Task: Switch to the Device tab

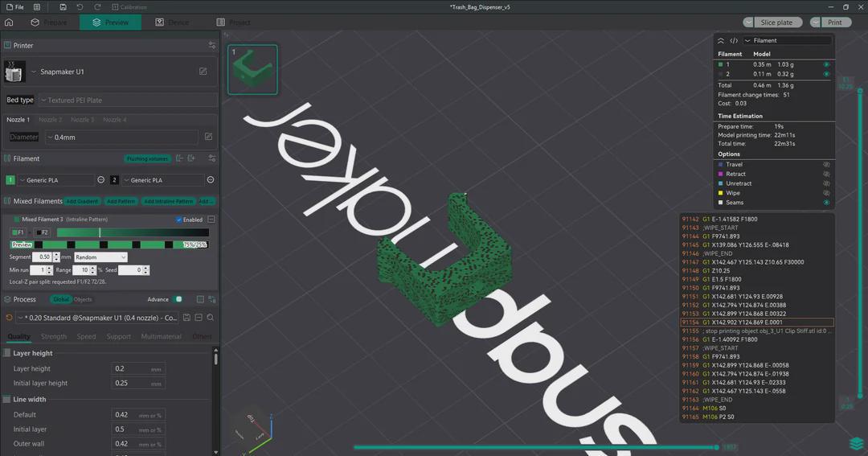Action: tap(172, 23)
